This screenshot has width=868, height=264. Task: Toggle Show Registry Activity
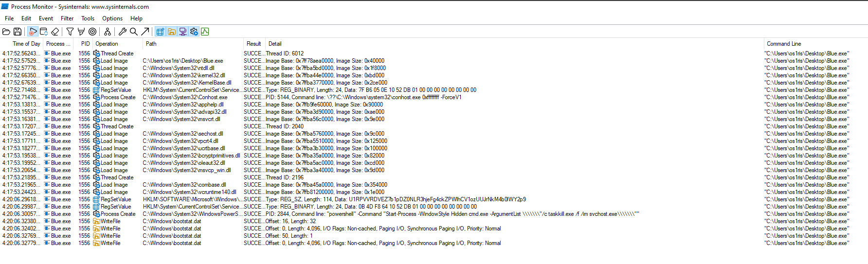coord(160,32)
